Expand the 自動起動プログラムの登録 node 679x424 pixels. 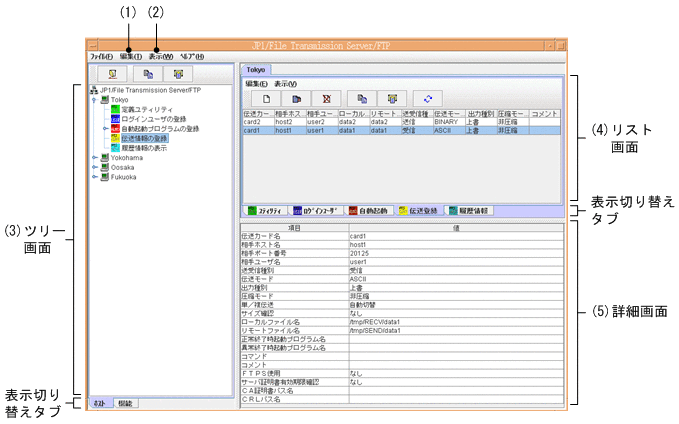pyautogui.click(x=105, y=129)
